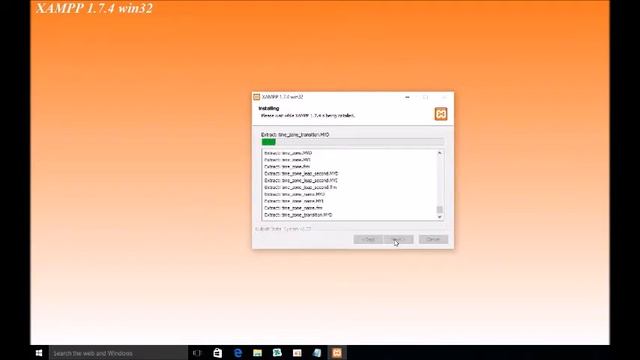640x360 pixels.
Task: Click the XAMPP icon in the installer title bar
Action: tap(256, 97)
